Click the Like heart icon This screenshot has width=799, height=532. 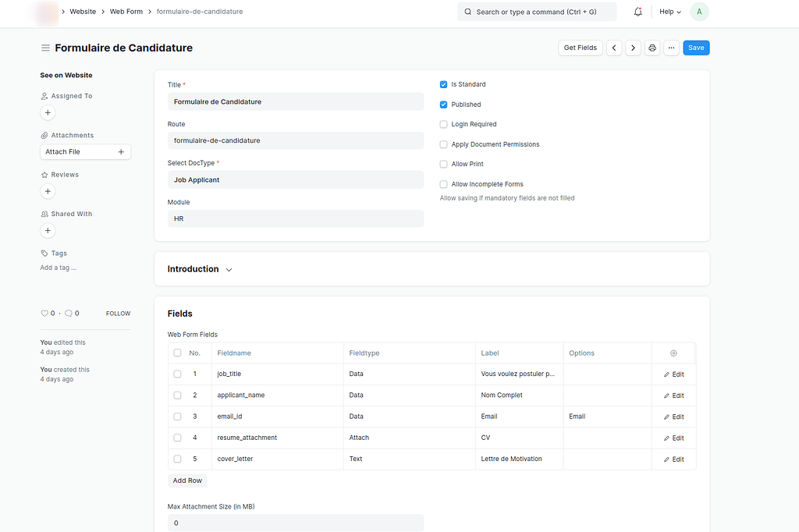coord(44,313)
